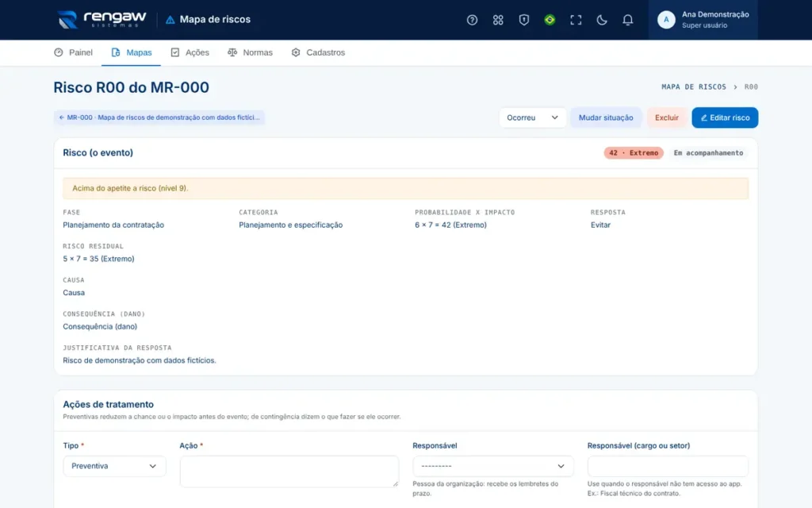Toggle dark mode moon icon

601,20
